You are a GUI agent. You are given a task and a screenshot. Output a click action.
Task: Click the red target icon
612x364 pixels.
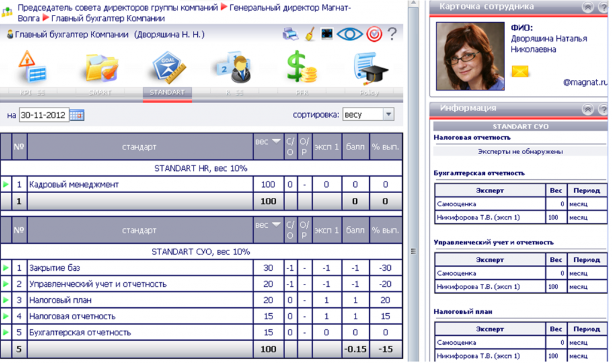pyautogui.click(x=374, y=34)
